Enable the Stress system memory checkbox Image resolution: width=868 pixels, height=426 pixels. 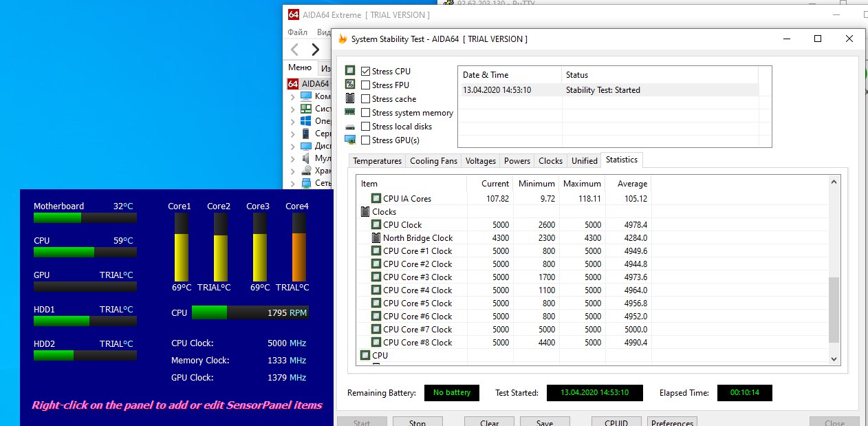click(x=365, y=113)
